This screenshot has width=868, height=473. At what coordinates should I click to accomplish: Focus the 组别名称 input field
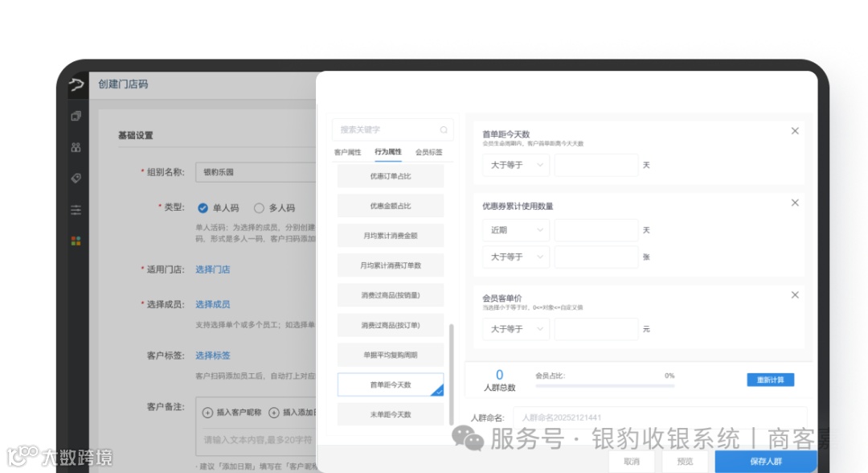pos(256,172)
